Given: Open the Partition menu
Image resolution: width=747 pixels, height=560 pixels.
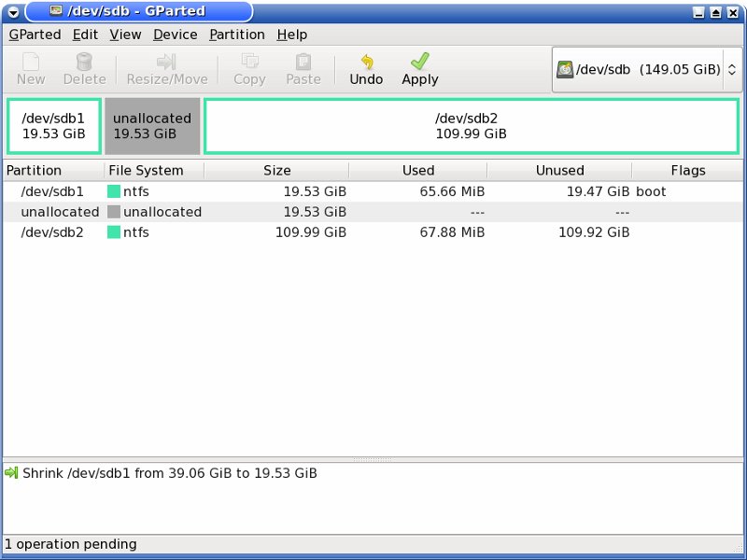Looking at the screenshot, I should [236, 35].
